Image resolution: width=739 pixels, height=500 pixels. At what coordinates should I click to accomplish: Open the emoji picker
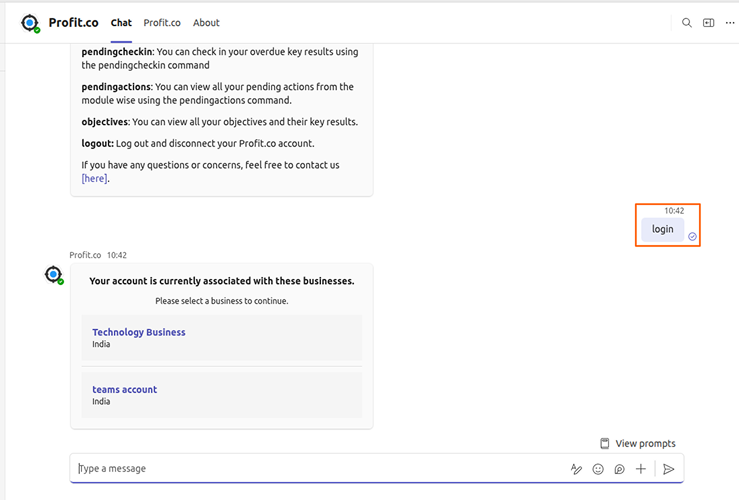598,469
